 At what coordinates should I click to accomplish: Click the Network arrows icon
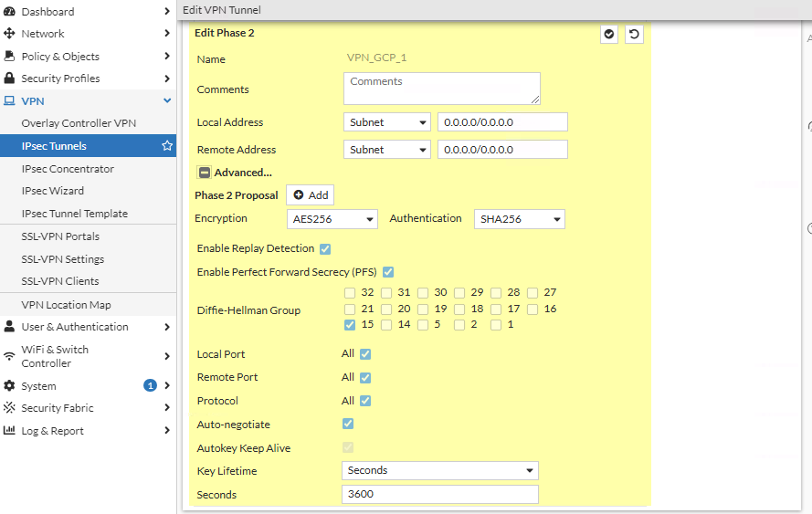tap(9, 34)
